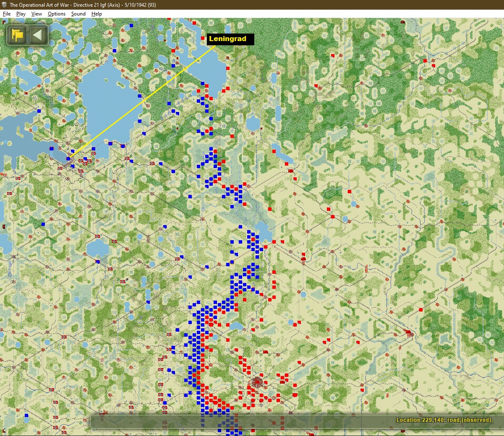Viewport: 504px width, 436px height.
Task: Click the Leningrad map label
Action: [x=230, y=39]
